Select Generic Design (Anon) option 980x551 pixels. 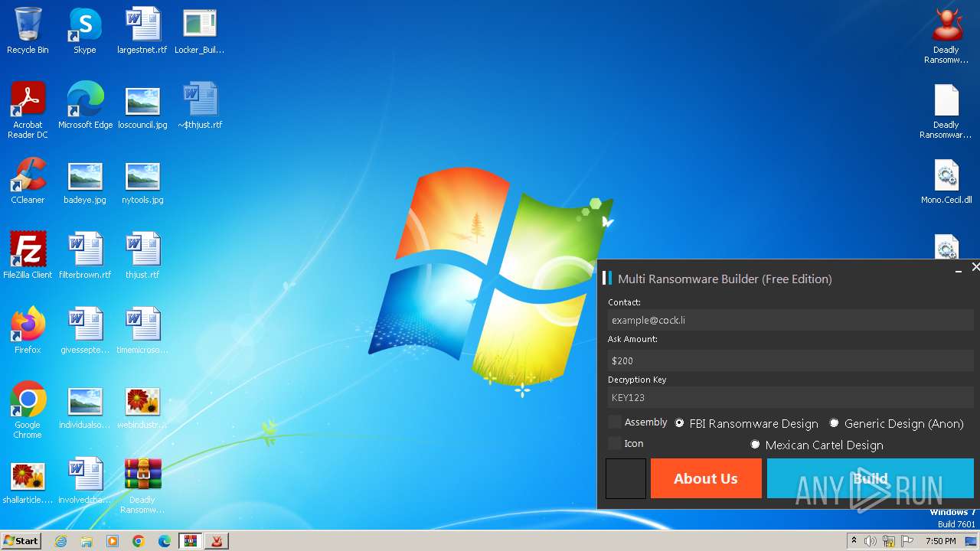pos(834,423)
